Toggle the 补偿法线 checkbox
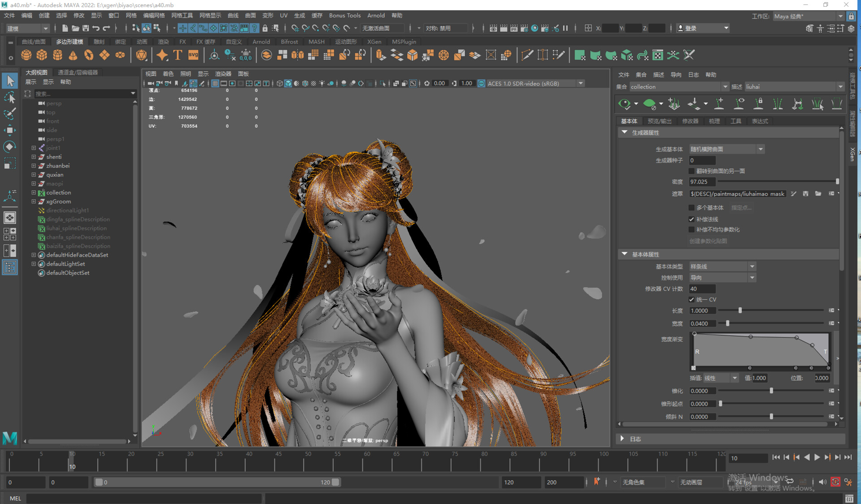861x504 pixels. pos(691,219)
